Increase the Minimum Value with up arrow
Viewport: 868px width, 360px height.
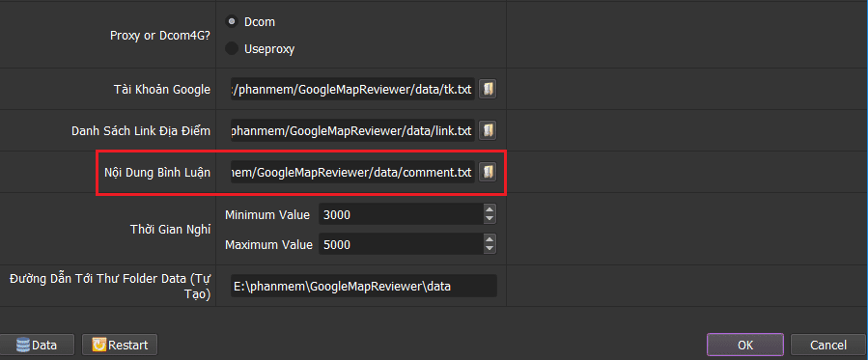click(x=489, y=209)
